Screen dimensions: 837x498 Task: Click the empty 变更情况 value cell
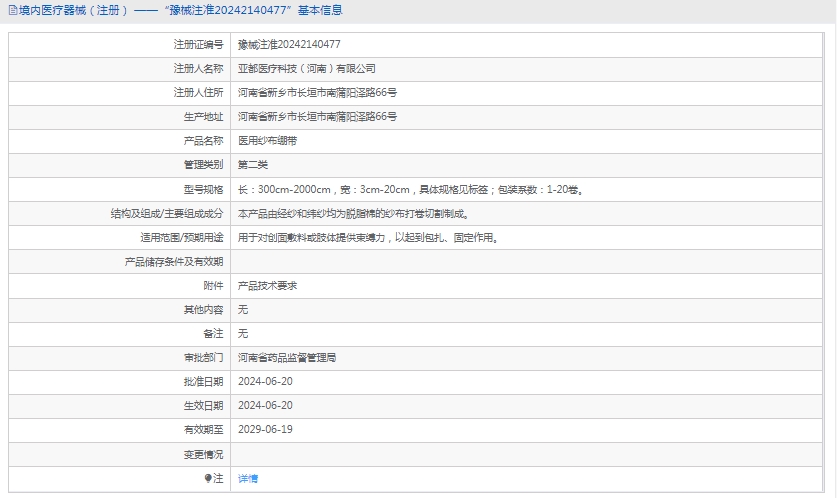point(530,454)
